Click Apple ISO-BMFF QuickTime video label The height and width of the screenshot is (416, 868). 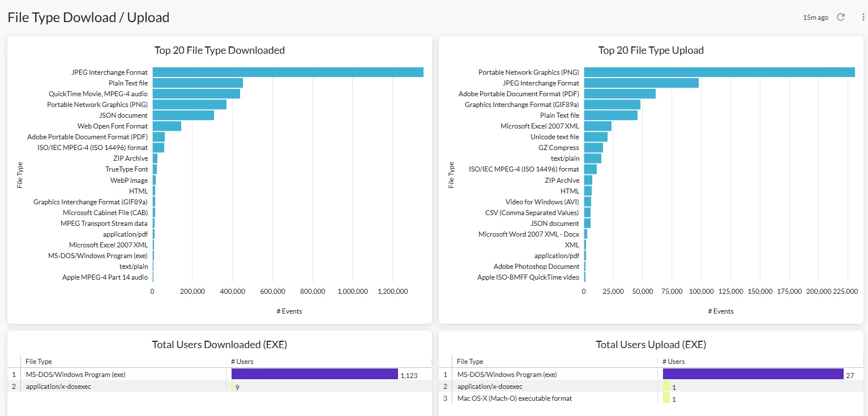pyautogui.click(x=528, y=277)
